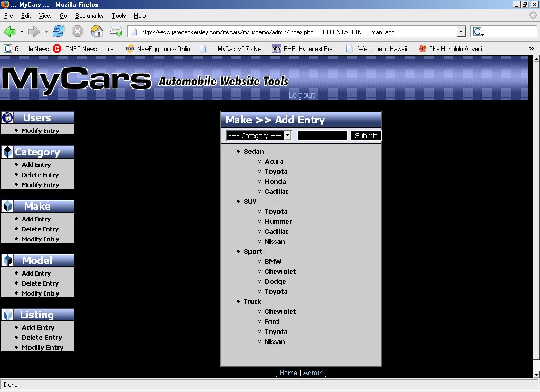
Task: Click Delete Entry under Listing
Action: click(x=42, y=337)
